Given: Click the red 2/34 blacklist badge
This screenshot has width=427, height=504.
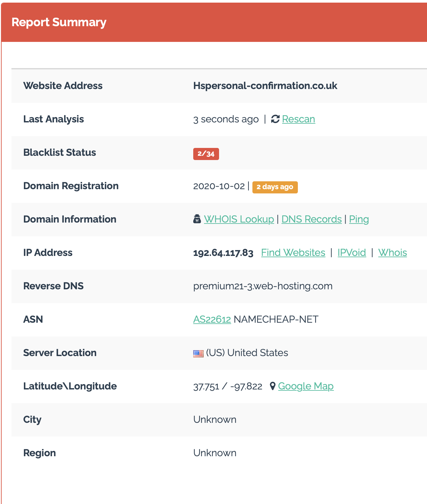Looking at the screenshot, I should point(206,154).
